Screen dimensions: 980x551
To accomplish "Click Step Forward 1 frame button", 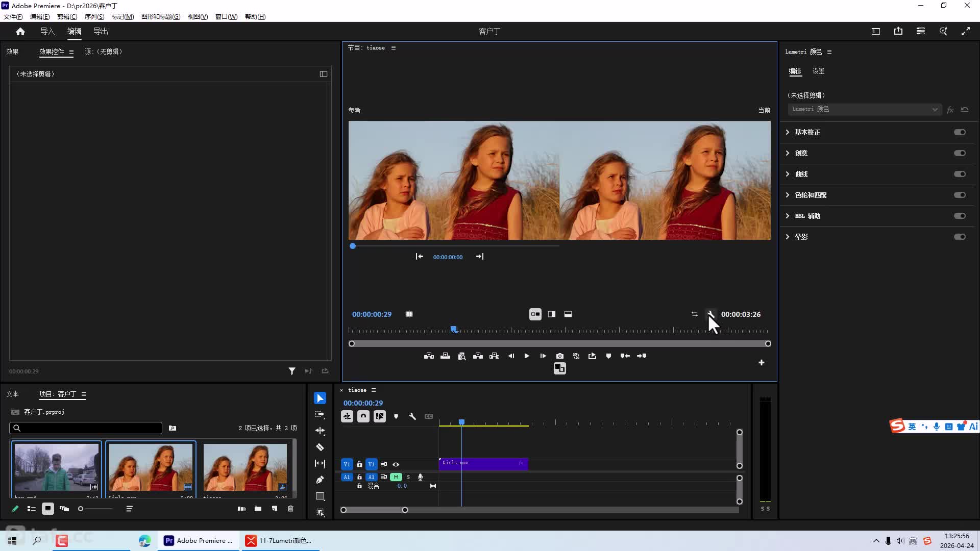I will (x=543, y=356).
